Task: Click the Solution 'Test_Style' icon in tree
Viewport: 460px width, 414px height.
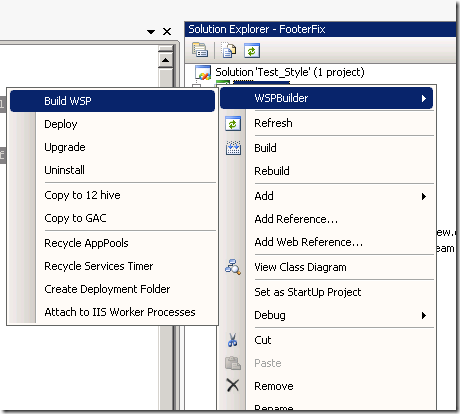Action: click(203, 73)
